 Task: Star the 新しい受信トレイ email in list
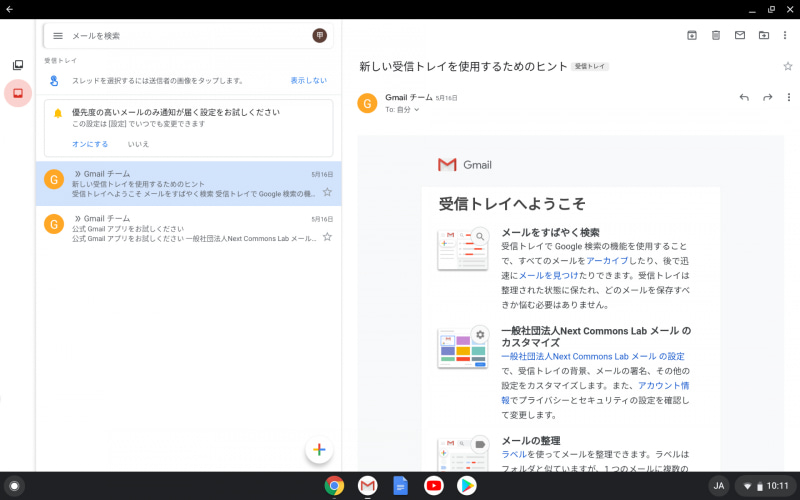[x=328, y=192]
